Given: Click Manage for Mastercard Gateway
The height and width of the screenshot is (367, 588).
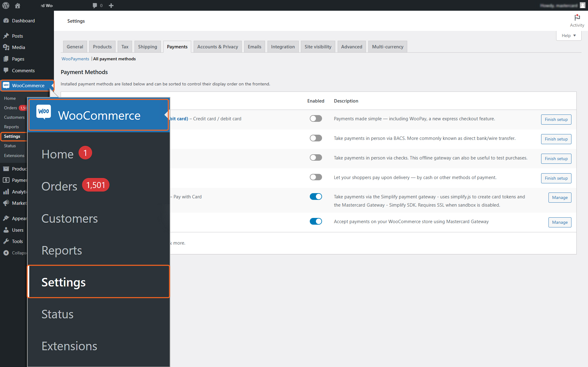Looking at the screenshot, I should pyautogui.click(x=560, y=222).
